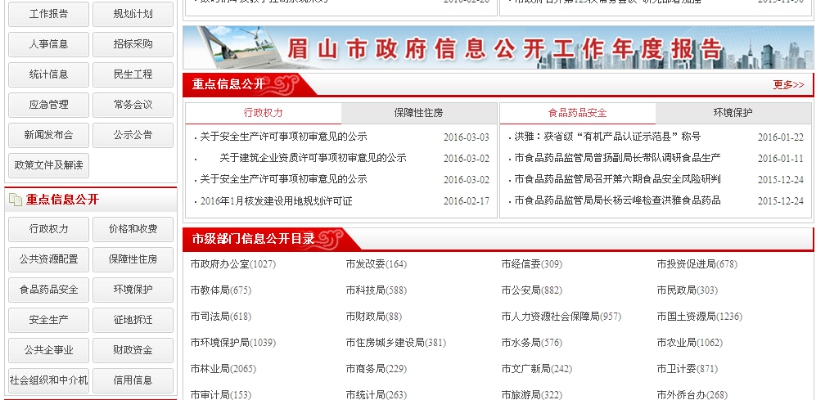This screenshot has height=400, width=817.
Task: Open 市投资促进局(678) directory link
Action: 697,265
